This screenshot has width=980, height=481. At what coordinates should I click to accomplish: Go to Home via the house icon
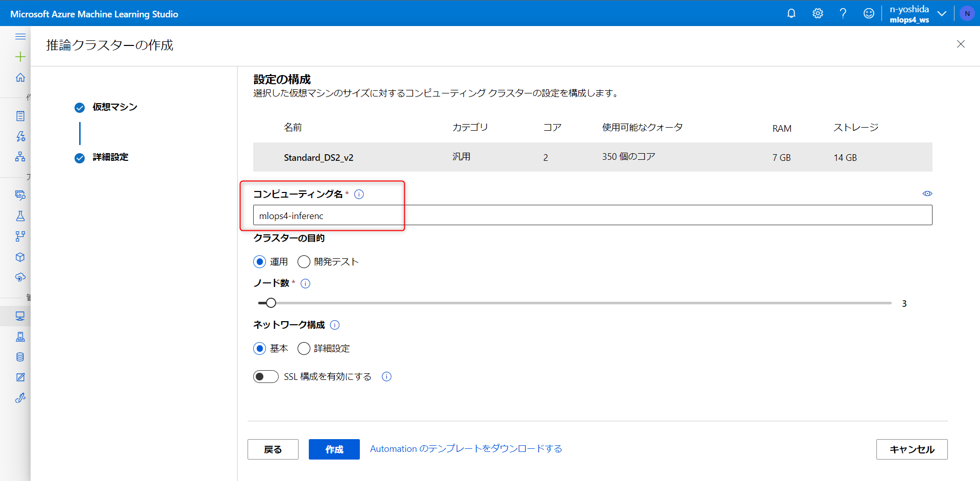tap(20, 77)
